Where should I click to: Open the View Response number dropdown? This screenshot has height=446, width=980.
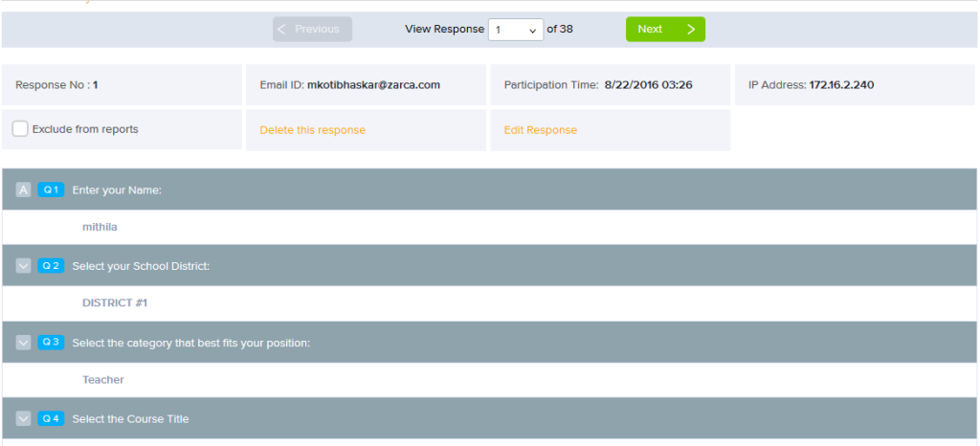click(x=516, y=30)
